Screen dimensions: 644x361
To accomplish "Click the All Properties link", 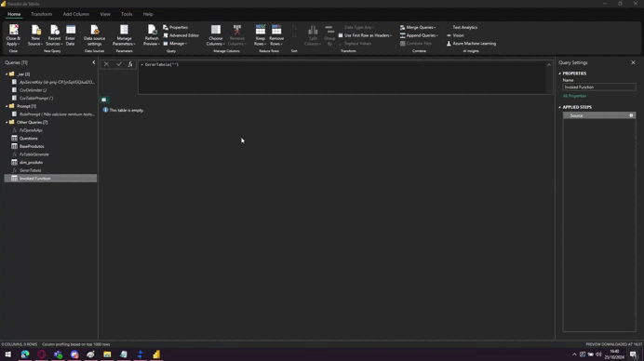I will pos(574,96).
